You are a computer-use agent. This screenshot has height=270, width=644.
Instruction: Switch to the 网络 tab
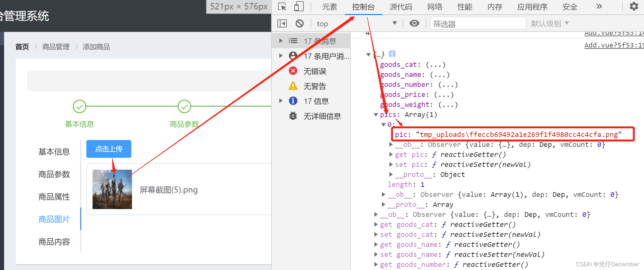point(435,7)
